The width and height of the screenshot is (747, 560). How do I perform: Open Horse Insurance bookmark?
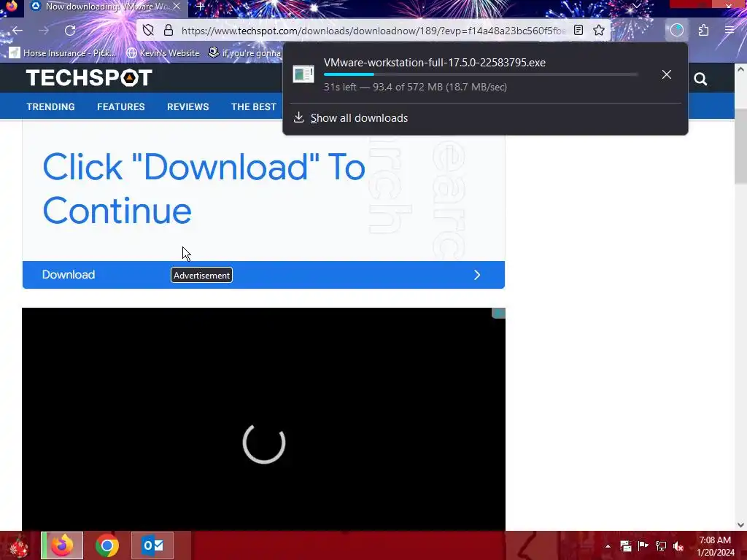(63, 52)
